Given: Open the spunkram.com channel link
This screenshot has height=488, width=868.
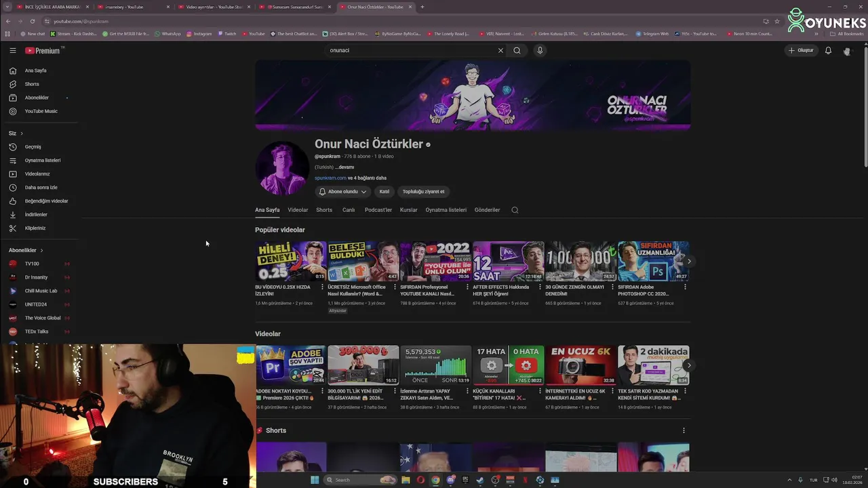Looking at the screenshot, I should [x=330, y=178].
